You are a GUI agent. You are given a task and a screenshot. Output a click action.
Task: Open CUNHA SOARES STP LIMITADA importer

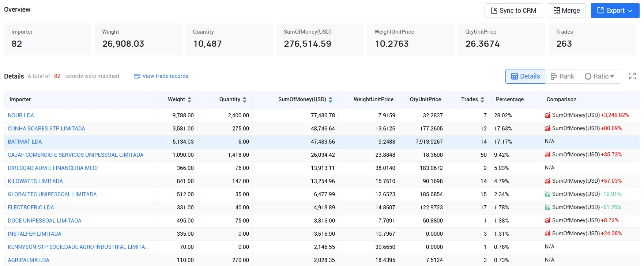click(46, 129)
